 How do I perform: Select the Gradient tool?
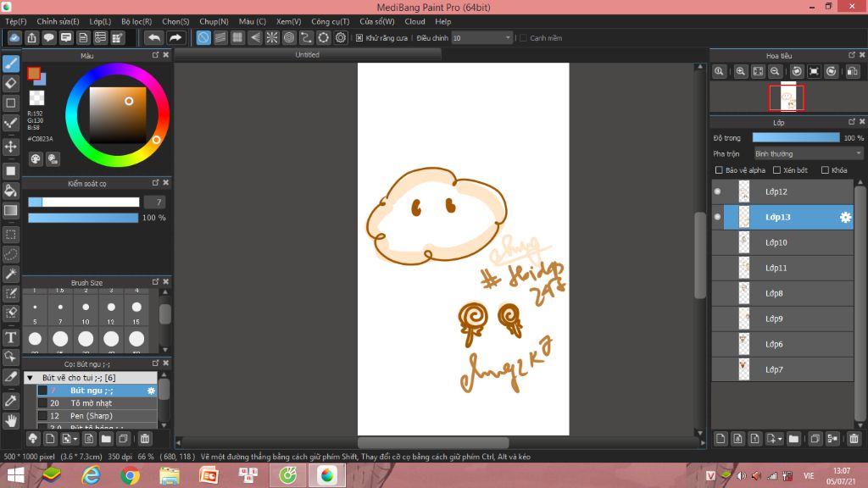coord(10,210)
